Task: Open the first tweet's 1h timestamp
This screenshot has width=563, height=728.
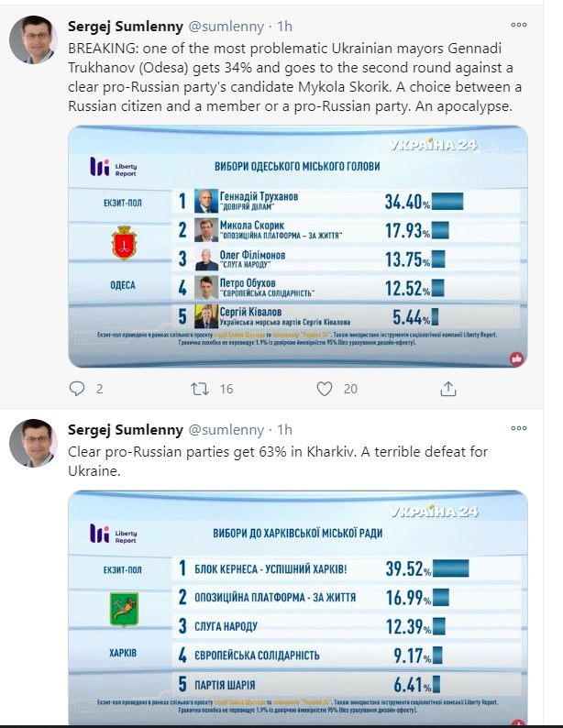Action: click(285, 25)
